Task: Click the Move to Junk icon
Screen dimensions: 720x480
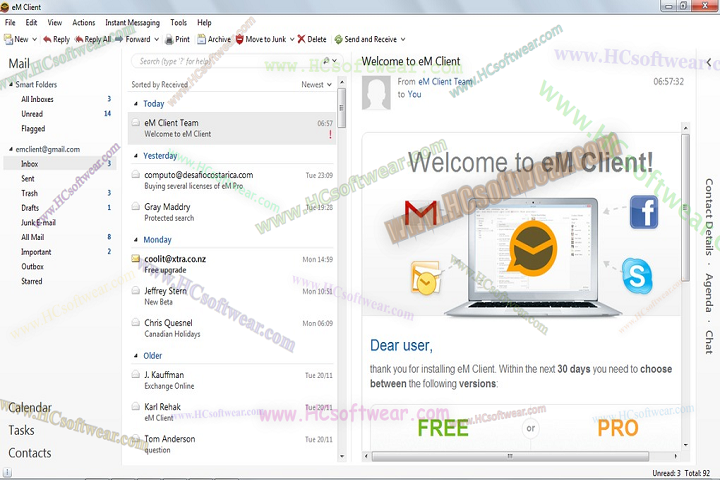Action: click(x=239, y=40)
